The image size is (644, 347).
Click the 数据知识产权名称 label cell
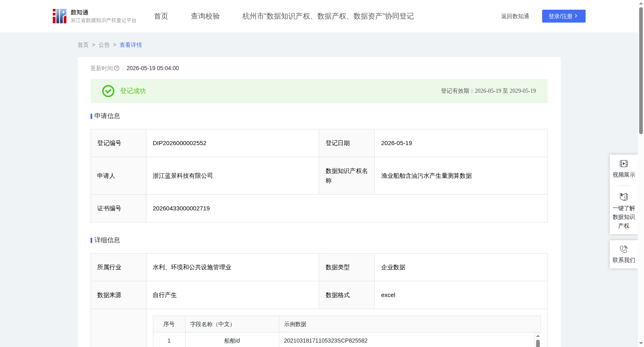347,176
